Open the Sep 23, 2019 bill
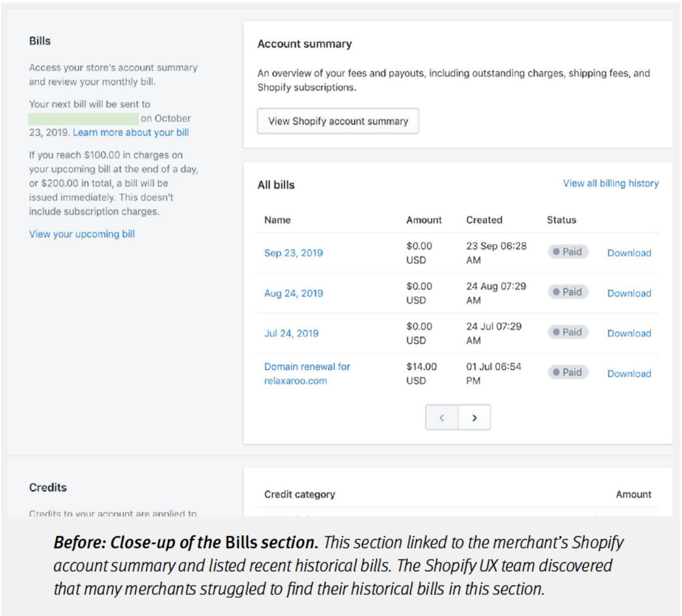This screenshot has width=682, height=616. [294, 253]
